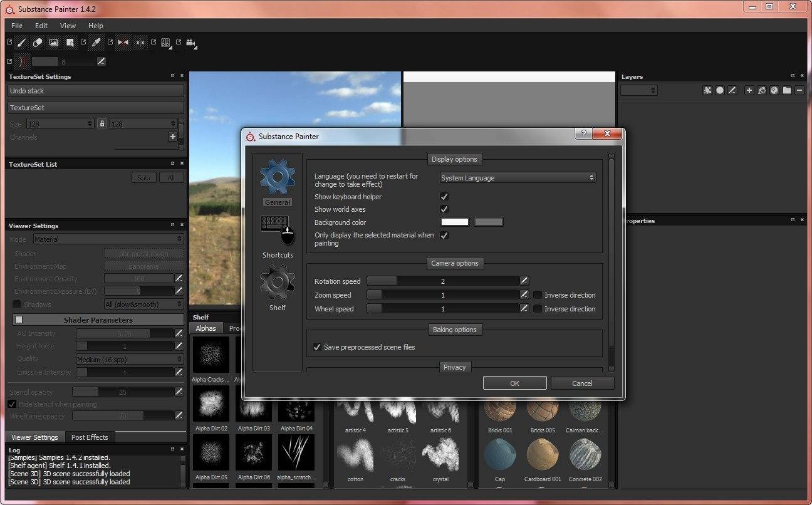Click Cancel in preferences dialog
Screen dimensions: 812x505
point(582,383)
